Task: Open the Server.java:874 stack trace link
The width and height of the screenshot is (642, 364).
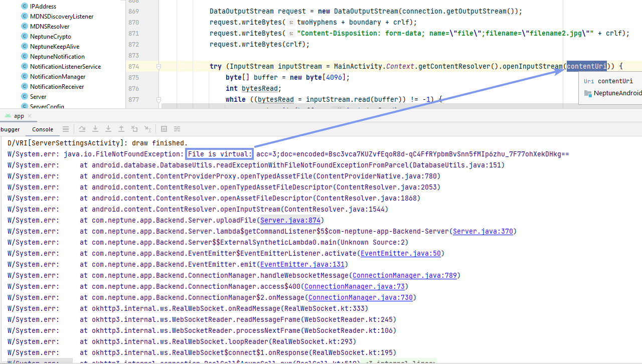Action: coord(290,220)
